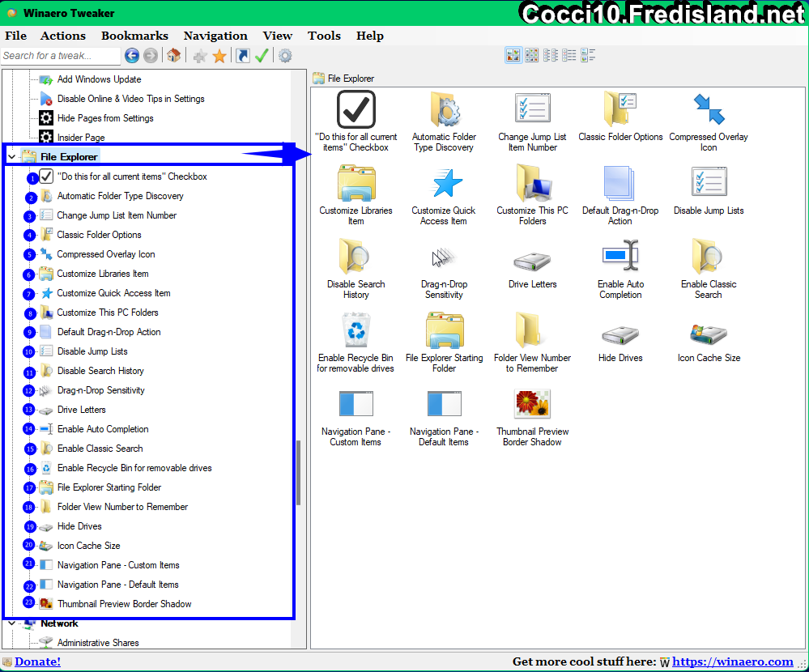Switch to large icons view mode

pyautogui.click(x=513, y=55)
